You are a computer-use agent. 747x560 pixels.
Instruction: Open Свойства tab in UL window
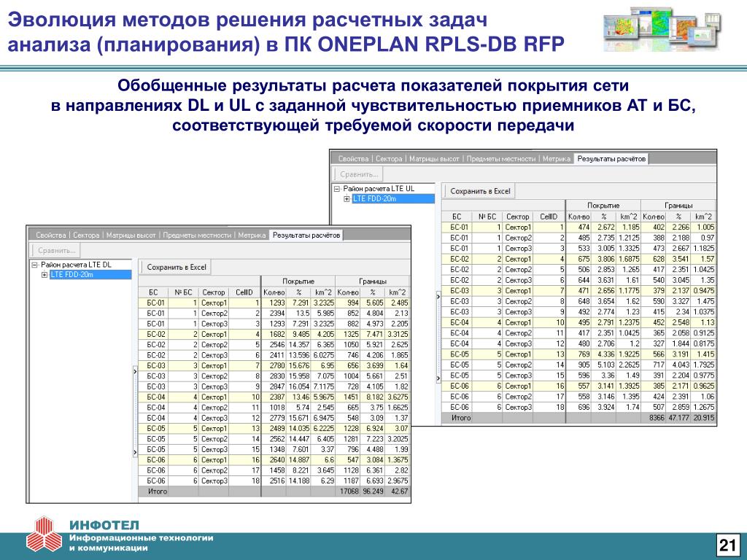pyautogui.click(x=354, y=159)
